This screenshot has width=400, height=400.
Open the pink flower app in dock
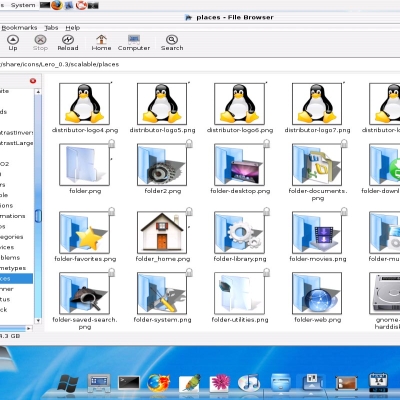(x=219, y=383)
